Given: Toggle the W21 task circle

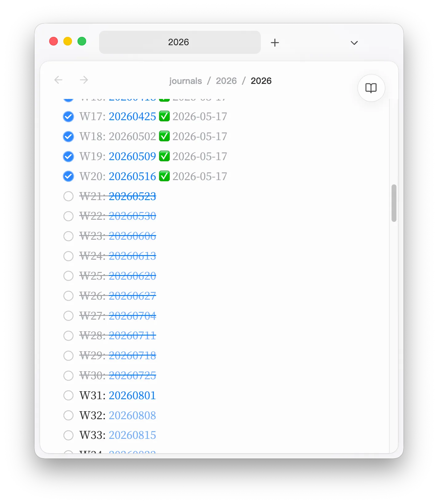Looking at the screenshot, I should coord(68,196).
